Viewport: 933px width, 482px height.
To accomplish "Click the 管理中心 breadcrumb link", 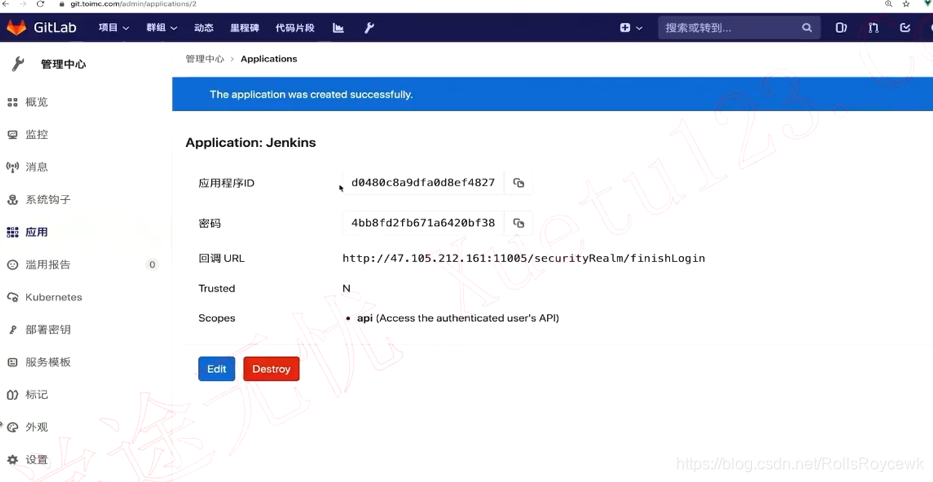I will pos(205,59).
